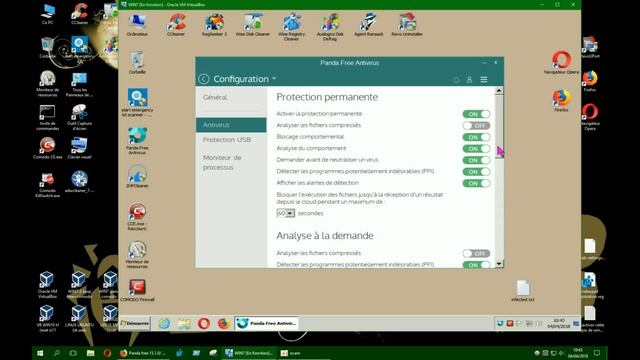Click VM system tray clock
This screenshot has width=640, height=360.
[x=559, y=323]
